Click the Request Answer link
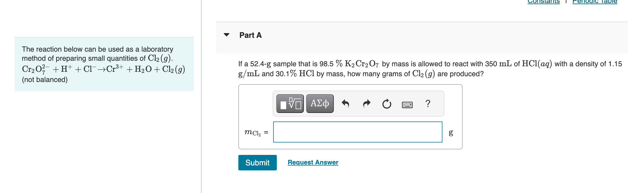Image resolution: width=644 pixels, height=193 pixels. point(312,162)
